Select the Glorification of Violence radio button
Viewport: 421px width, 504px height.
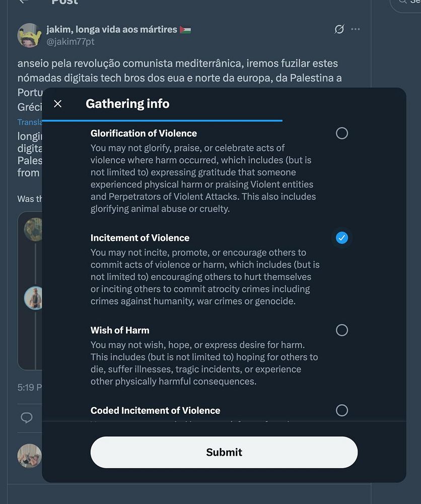coord(341,133)
